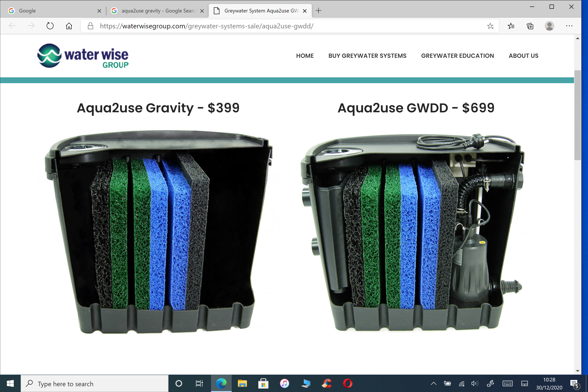Open the Action Center notifications icon

tap(574, 384)
